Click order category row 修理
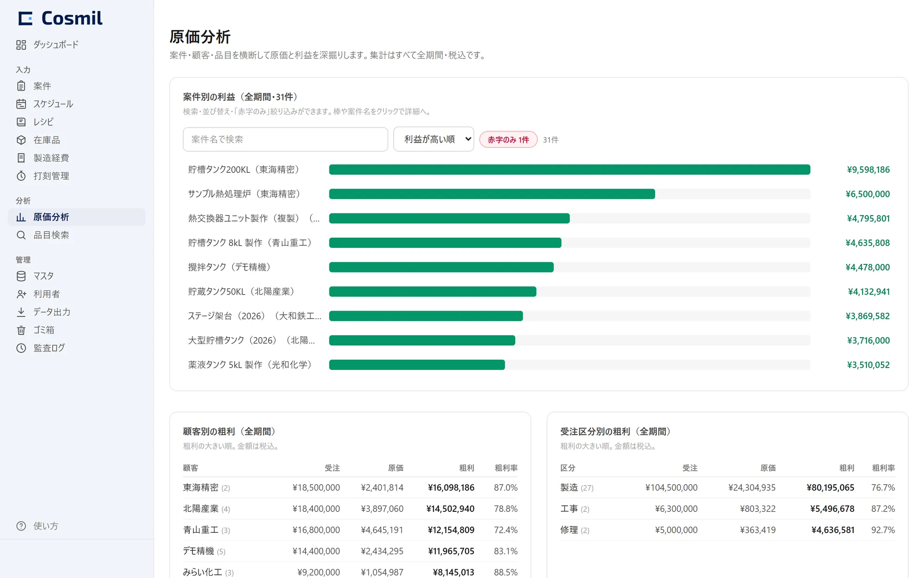 pos(728,530)
